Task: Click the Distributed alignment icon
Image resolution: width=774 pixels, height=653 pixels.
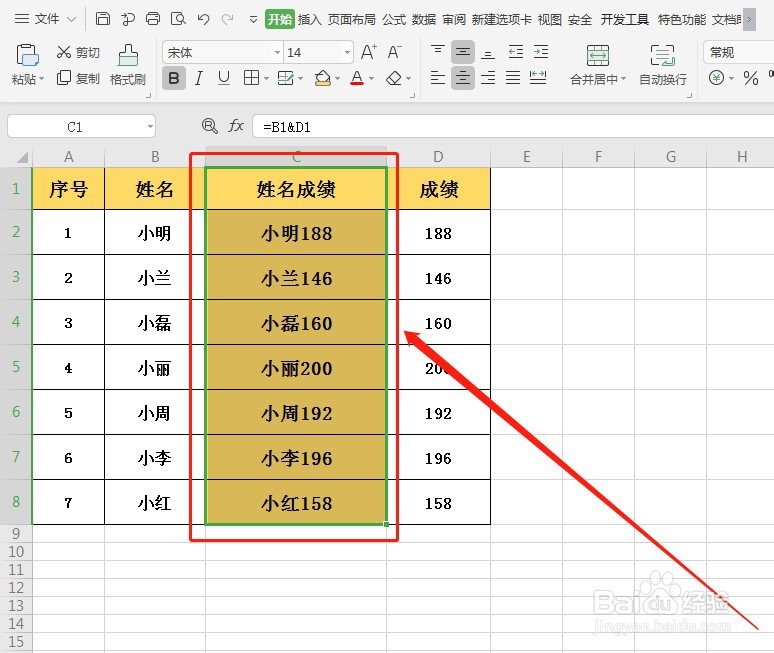Action: click(538, 78)
